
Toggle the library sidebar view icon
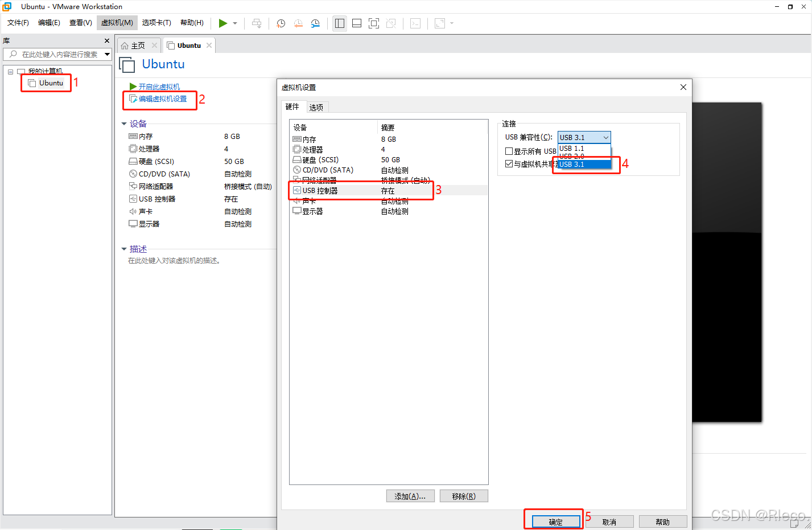(340, 23)
